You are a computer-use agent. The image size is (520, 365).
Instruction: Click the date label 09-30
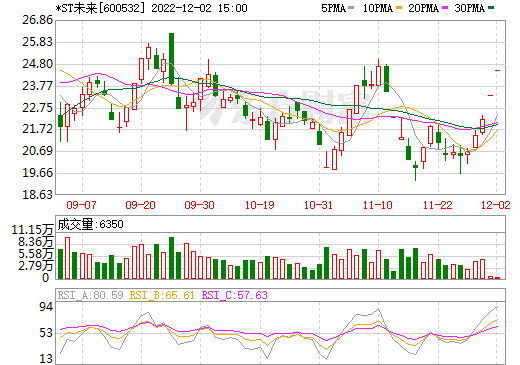click(x=199, y=205)
